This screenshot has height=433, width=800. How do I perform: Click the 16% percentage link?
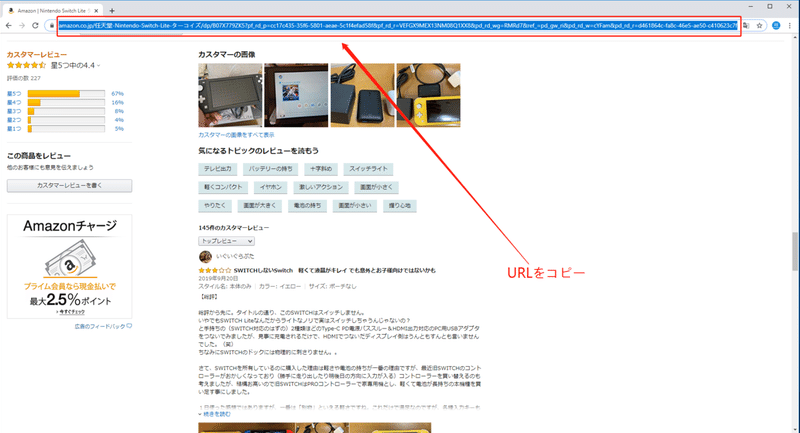(117, 103)
